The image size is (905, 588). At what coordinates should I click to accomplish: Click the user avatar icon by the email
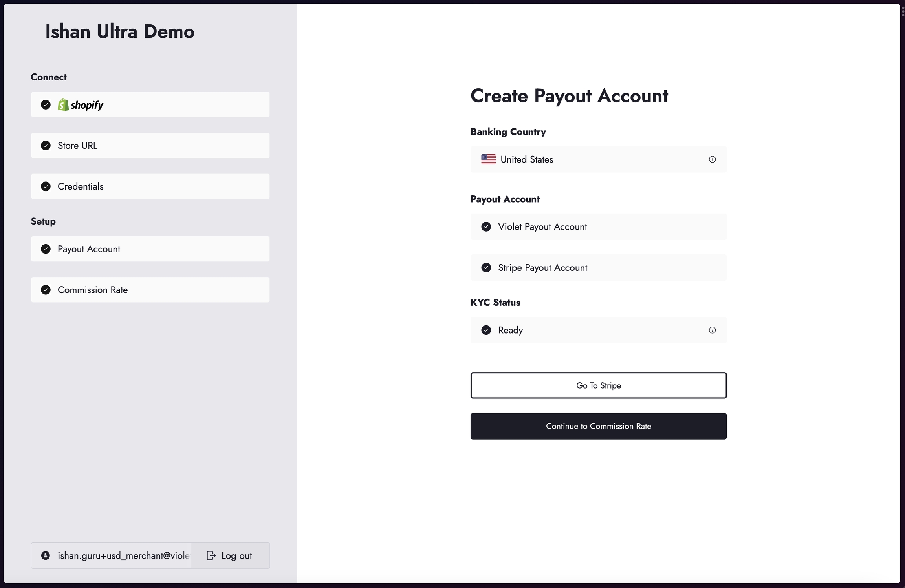46,555
